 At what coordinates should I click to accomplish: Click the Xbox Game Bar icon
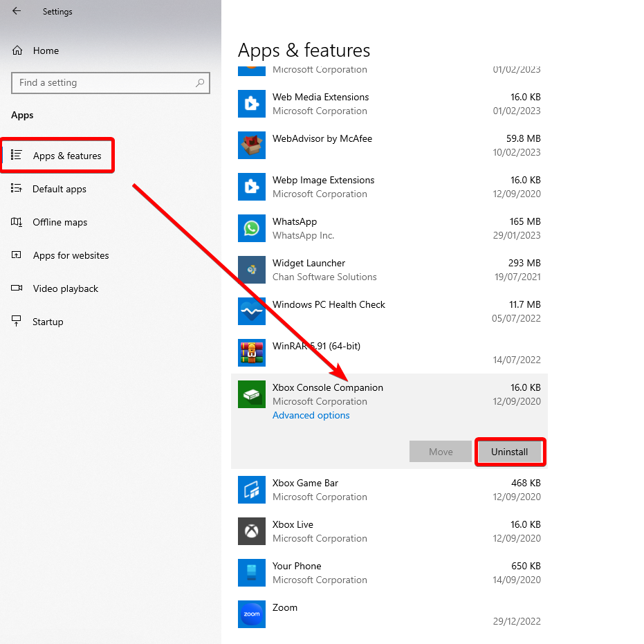(x=251, y=490)
